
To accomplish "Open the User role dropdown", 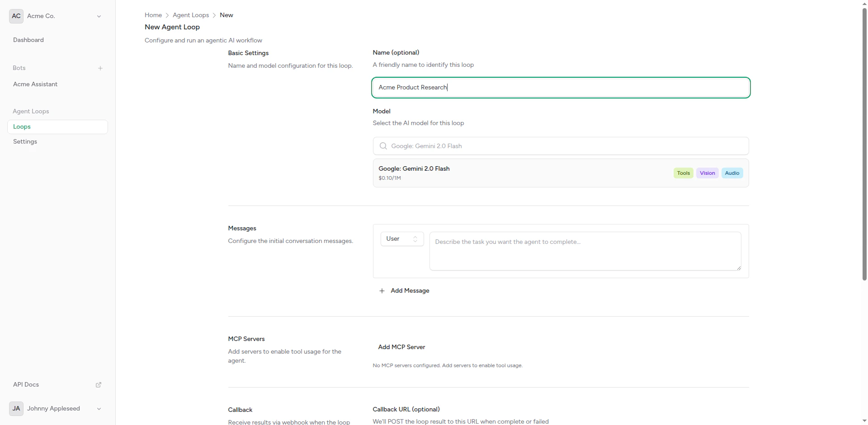I will click(402, 239).
